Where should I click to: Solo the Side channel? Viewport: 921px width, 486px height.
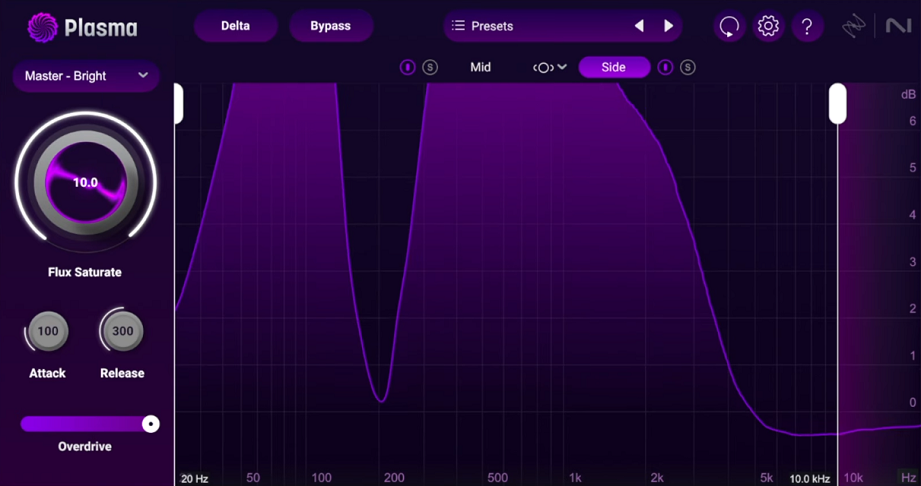(688, 68)
